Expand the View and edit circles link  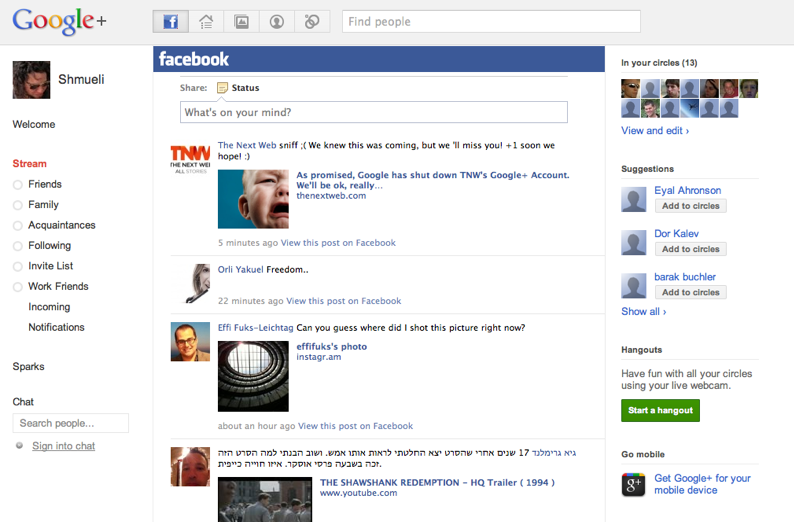(654, 131)
